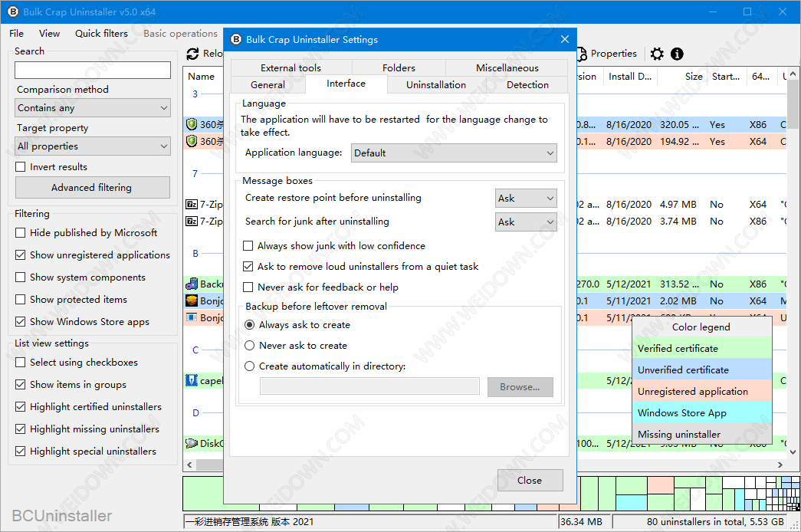Viewport: 801px width, 532px height.
Task: Enable Show protected items
Action: [21, 299]
